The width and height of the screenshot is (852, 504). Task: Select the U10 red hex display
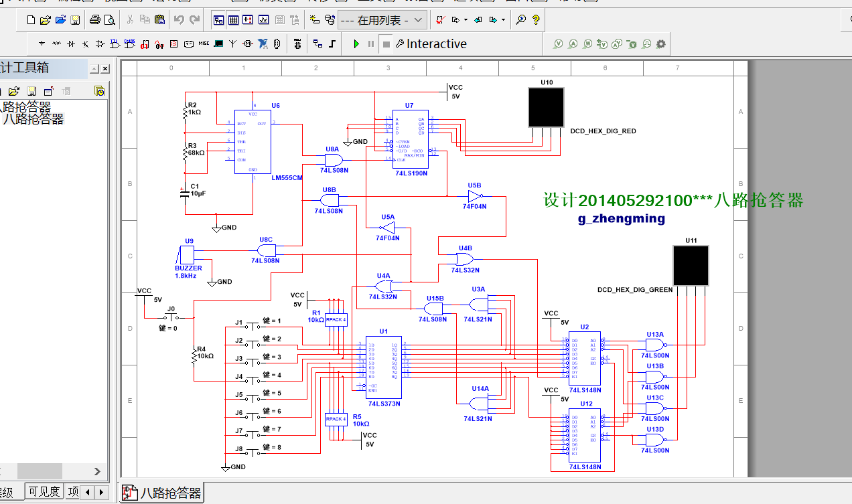pyautogui.click(x=547, y=107)
